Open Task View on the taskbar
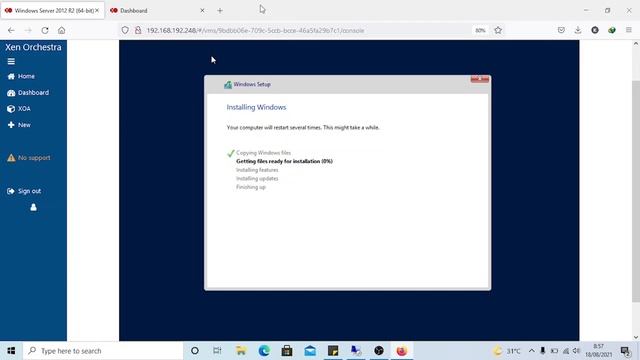 point(217,351)
